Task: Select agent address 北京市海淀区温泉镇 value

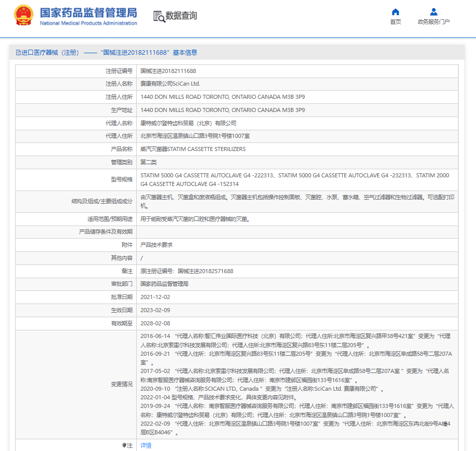Action: click(195, 136)
